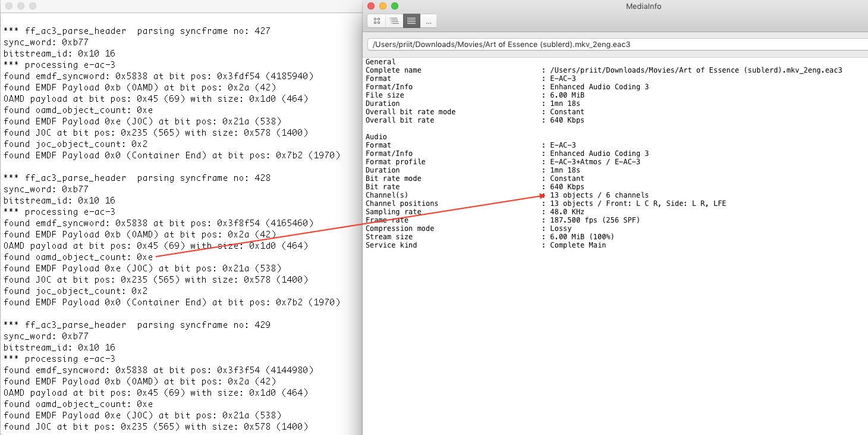Switch to the grid Easy view icon

pyautogui.click(x=377, y=21)
